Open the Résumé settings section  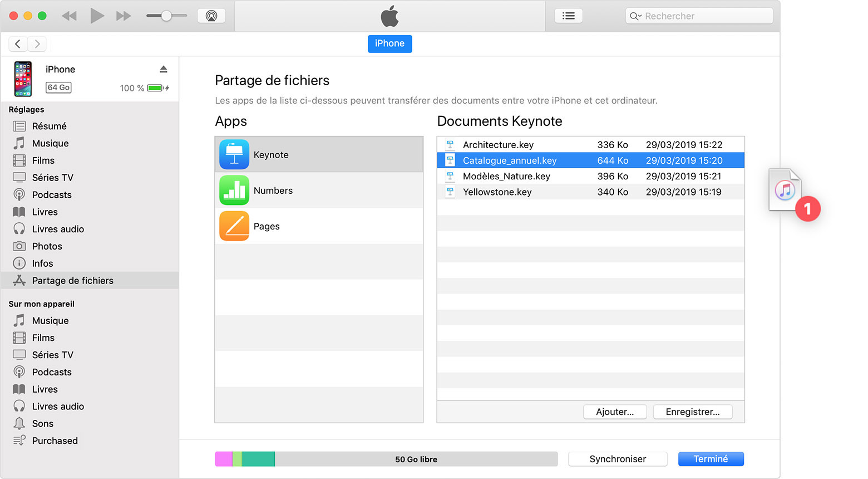pyautogui.click(x=49, y=126)
